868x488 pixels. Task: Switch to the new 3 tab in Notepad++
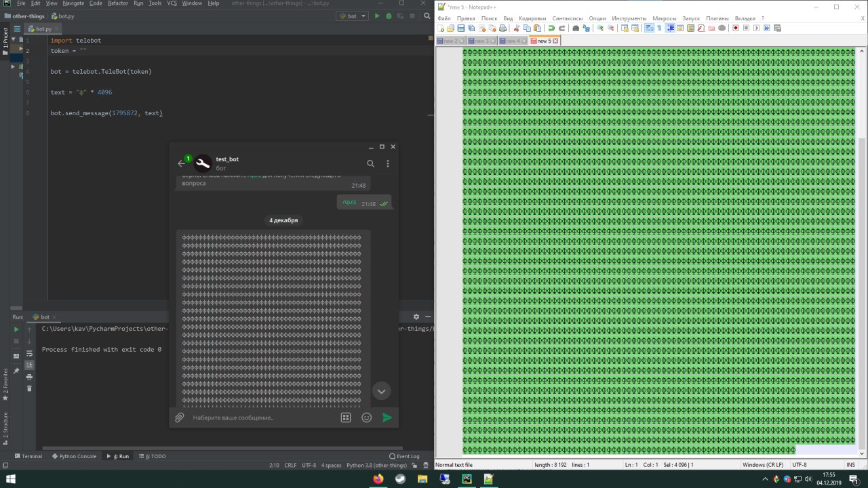coord(481,41)
